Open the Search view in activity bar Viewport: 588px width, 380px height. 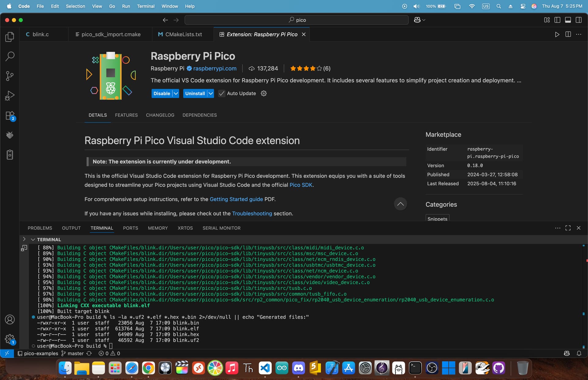point(10,56)
